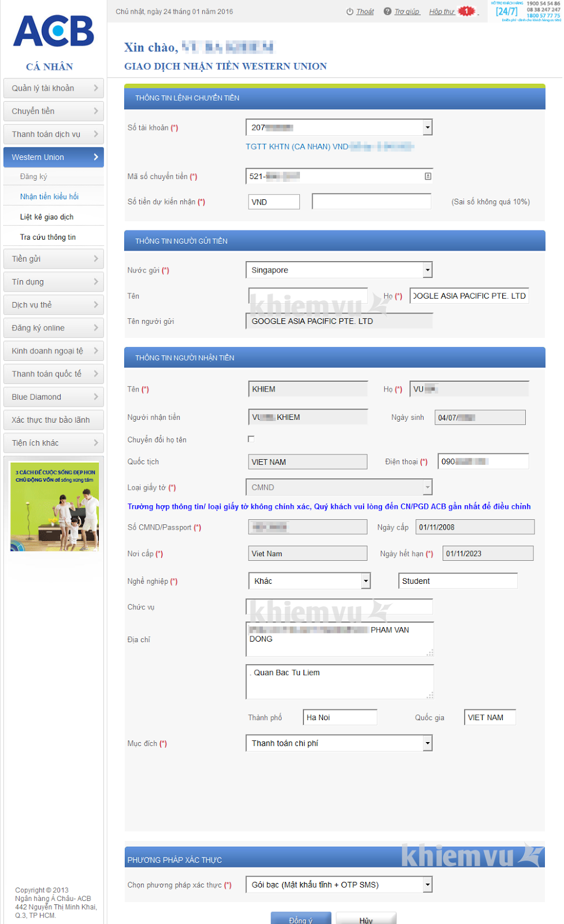This screenshot has width=564, height=924.
Task: Open the Thanh toán quốc tế menu
Action: 54,374
